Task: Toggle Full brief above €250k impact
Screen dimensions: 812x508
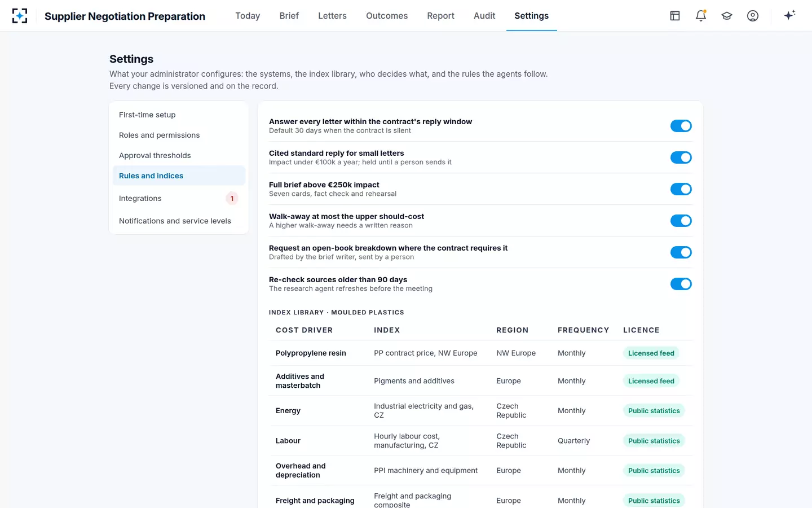Action: [681, 189]
